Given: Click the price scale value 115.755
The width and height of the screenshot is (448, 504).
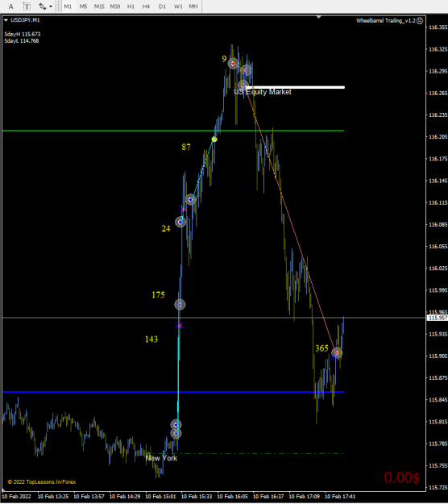Looking at the screenshot, I should click(438, 465).
